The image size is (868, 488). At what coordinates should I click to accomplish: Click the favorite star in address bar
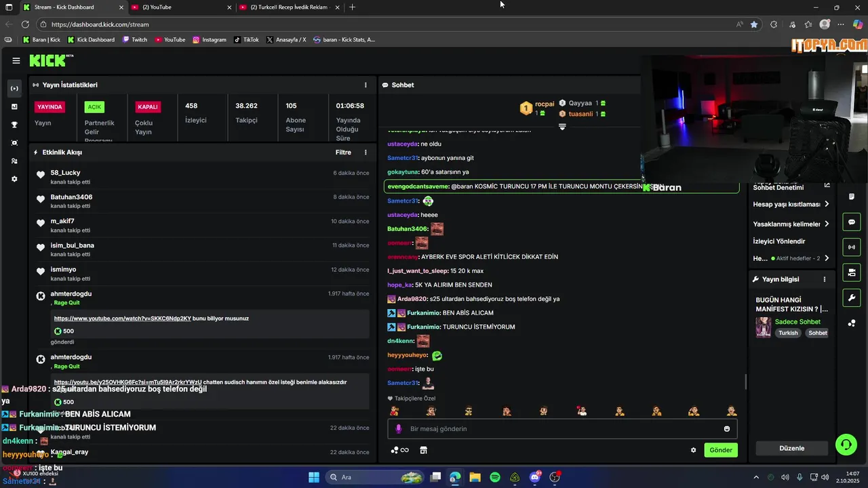(754, 24)
